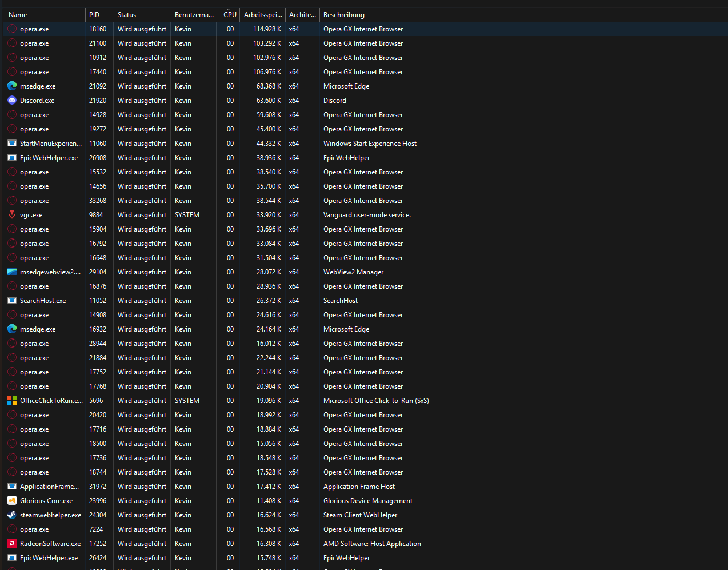Click the Discord.exe icon
This screenshot has height=570, width=728.
coord(12,101)
